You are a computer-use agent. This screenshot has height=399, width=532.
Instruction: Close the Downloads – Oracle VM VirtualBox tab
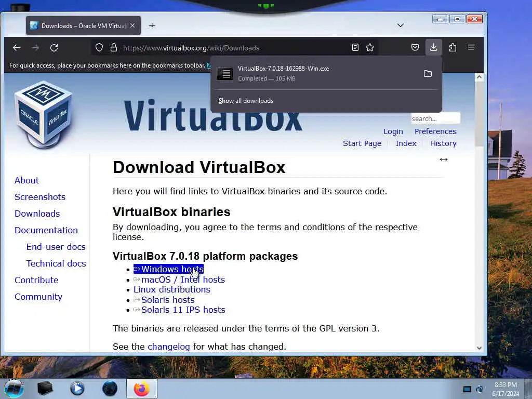point(132,25)
